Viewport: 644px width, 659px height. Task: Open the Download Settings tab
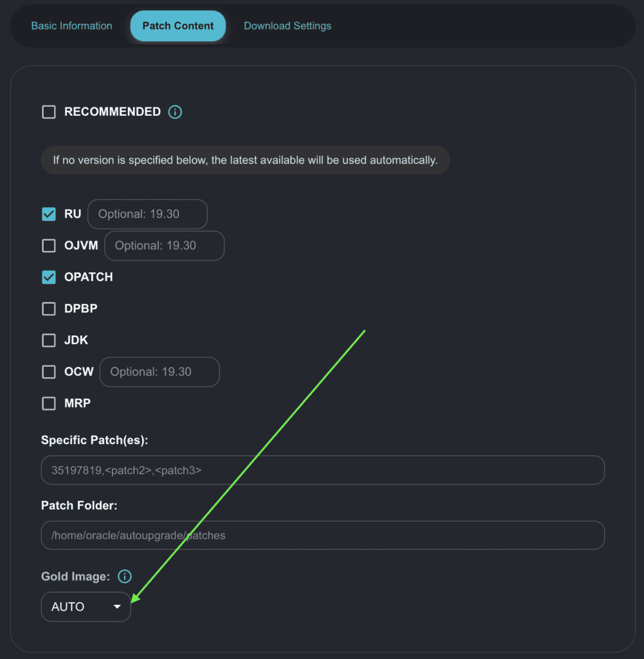pos(288,26)
